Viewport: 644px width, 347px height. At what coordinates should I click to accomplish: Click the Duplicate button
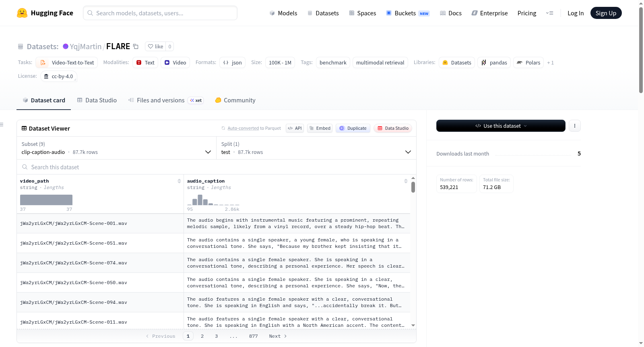point(353,128)
